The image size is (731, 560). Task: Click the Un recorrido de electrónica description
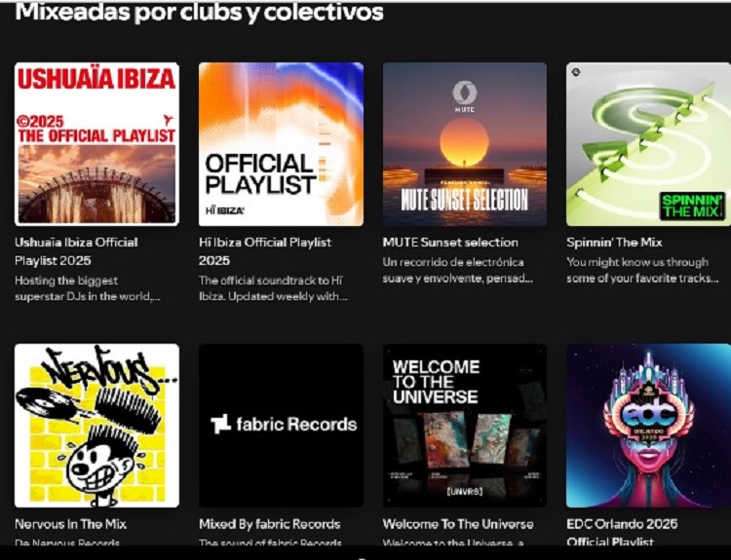457,270
